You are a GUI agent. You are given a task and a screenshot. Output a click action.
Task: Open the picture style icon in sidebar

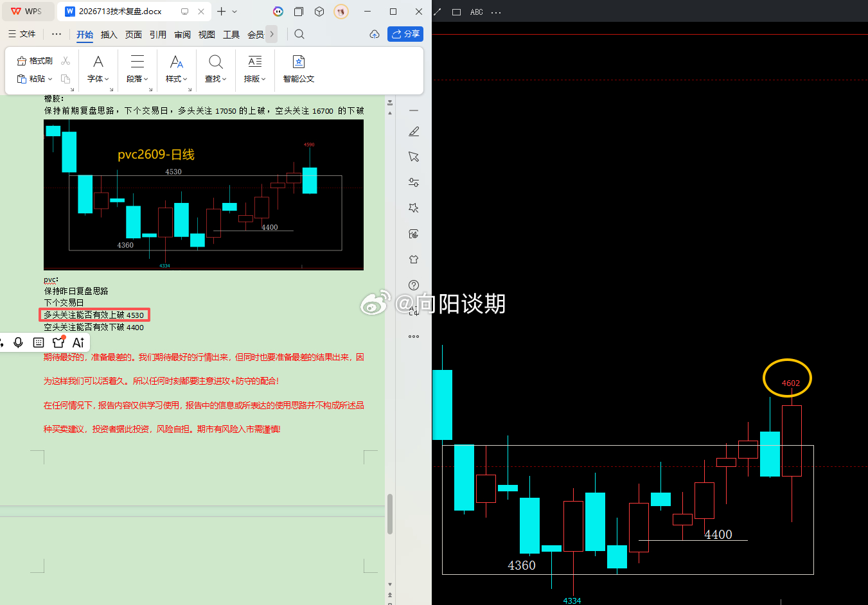click(414, 234)
